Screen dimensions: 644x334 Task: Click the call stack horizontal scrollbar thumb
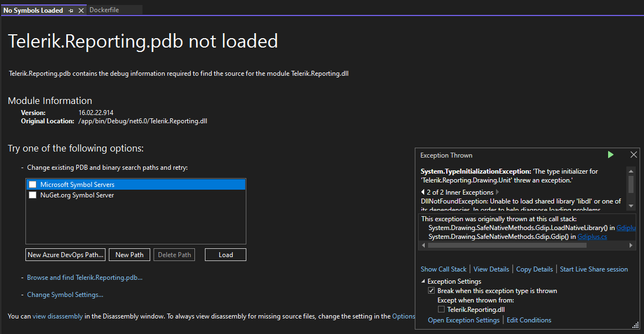pyautogui.click(x=507, y=246)
